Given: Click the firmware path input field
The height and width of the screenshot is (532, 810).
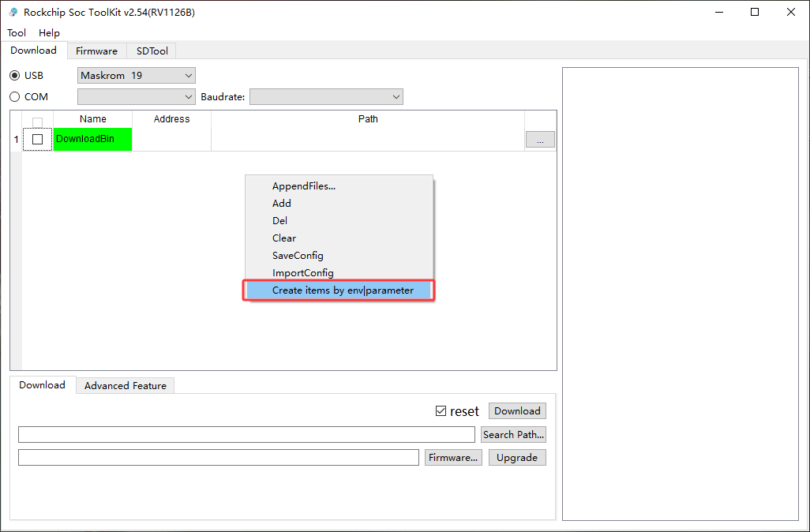Looking at the screenshot, I should [x=219, y=458].
